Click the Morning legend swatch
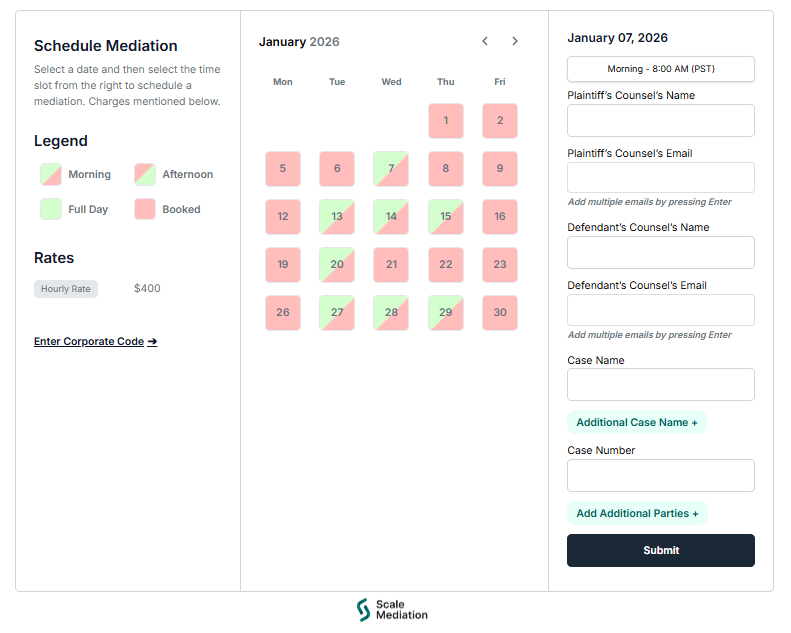 (51, 174)
